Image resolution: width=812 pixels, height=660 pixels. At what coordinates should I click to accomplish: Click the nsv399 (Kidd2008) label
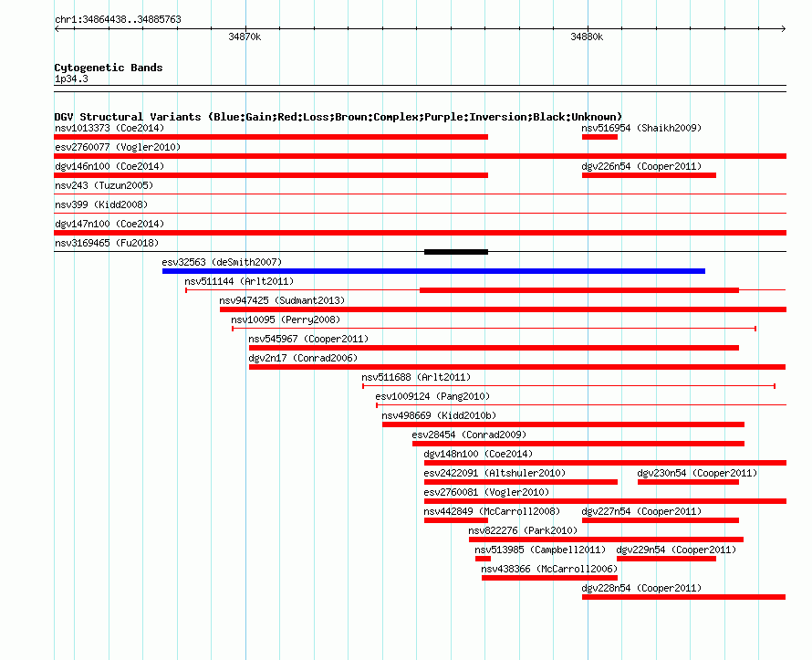coord(101,204)
